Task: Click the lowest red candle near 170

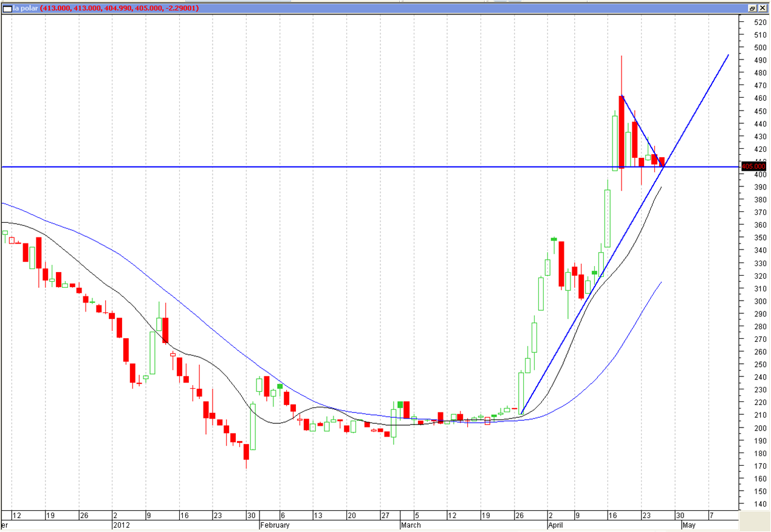Action: [246, 452]
